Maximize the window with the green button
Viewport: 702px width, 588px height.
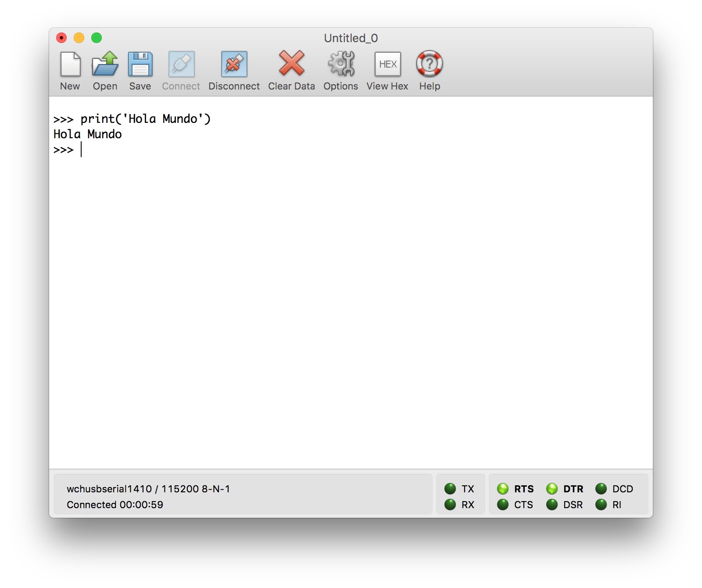click(97, 38)
